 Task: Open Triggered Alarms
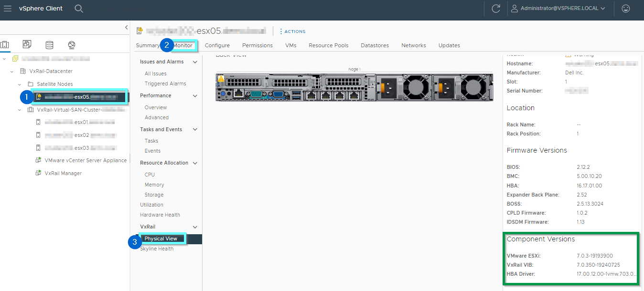pyautogui.click(x=165, y=83)
